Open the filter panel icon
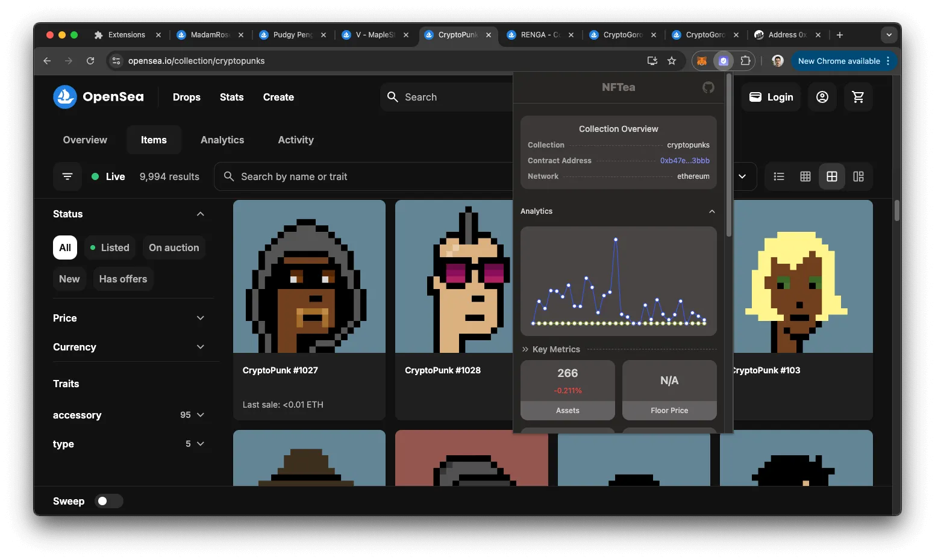This screenshot has height=560, width=935. click(x=67, y=176)
